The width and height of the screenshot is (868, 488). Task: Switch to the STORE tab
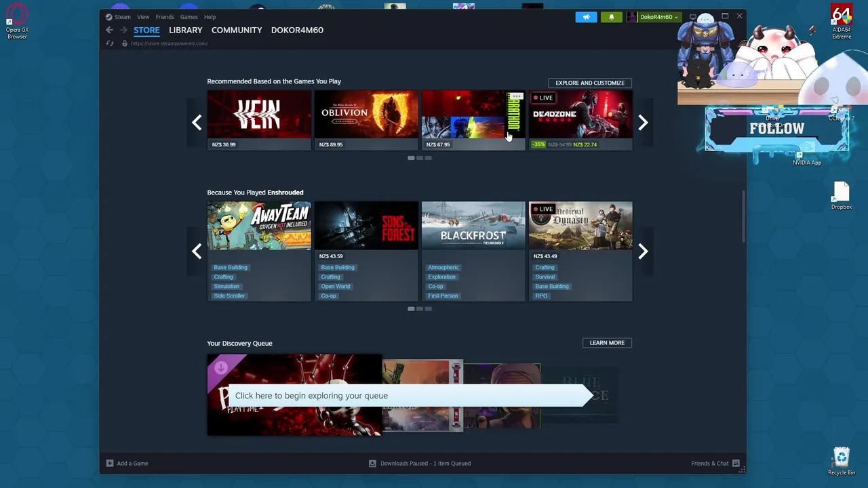[146, 30]
